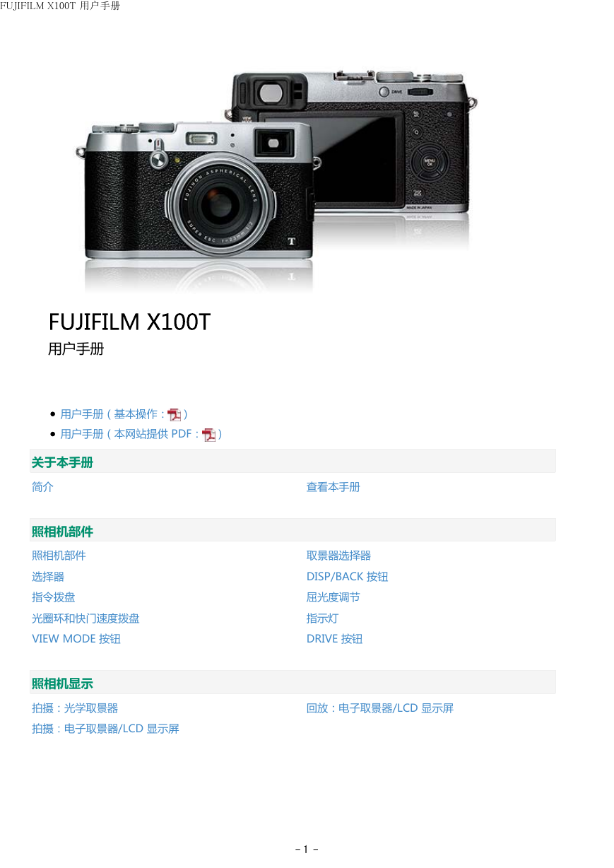Open the 用户手册(本网站提供 PDF) link
Viewport: 614px width, 868px height.
point(141,434)
